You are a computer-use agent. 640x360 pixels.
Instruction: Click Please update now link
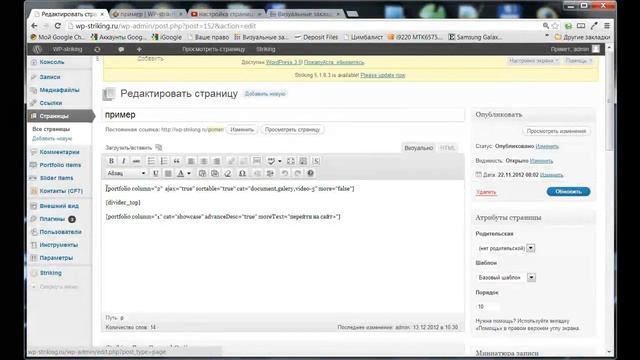(383, 75)
